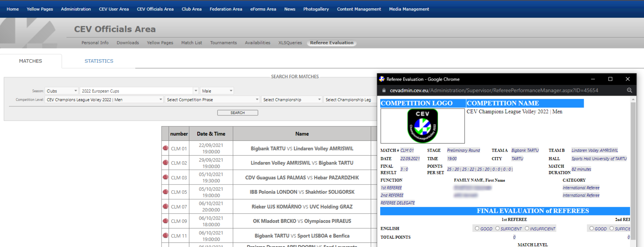Go to Match List sub-navigation
The image size is (644, 247).
[x=192, y=43]
